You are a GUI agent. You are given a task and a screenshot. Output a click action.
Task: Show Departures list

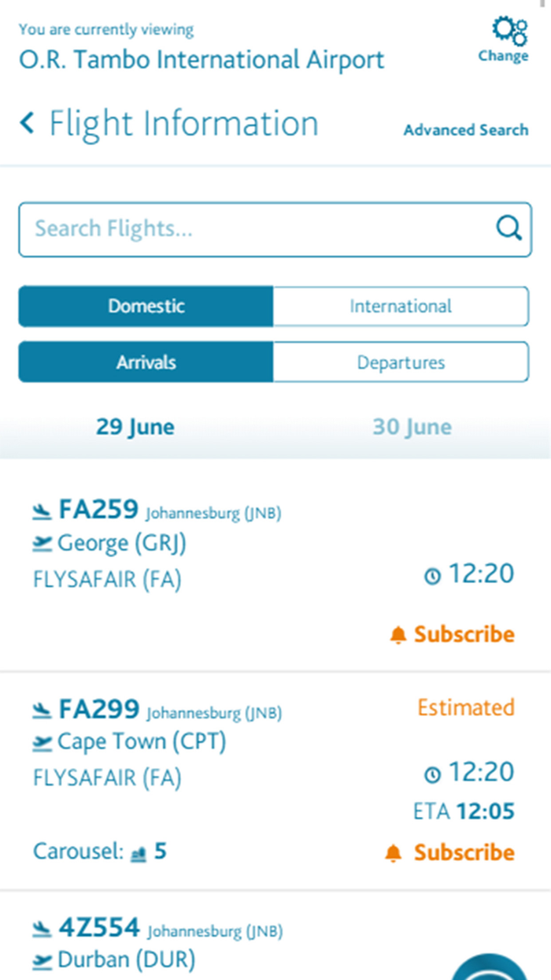point(401,362)
